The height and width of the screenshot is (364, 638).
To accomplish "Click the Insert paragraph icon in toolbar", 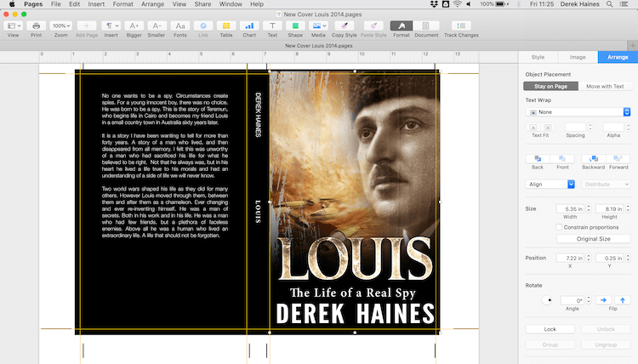I will pyautogui.click(x=111, y=26).
